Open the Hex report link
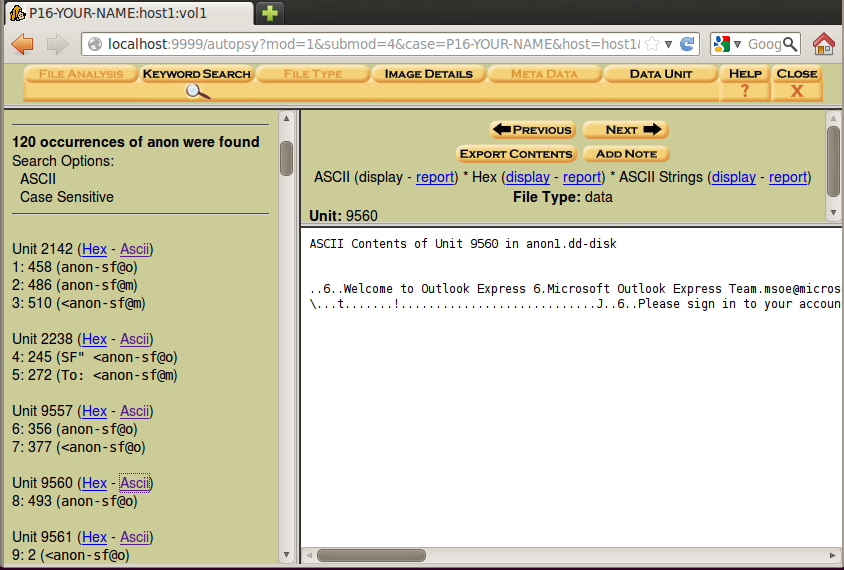The height and width of the screenshot is (570, 844). tap(582, 177)
